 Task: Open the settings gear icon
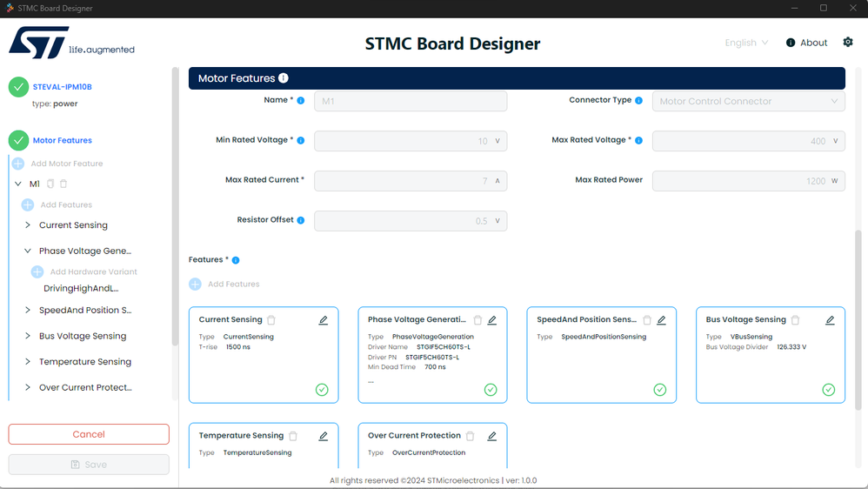click(847, 42)
